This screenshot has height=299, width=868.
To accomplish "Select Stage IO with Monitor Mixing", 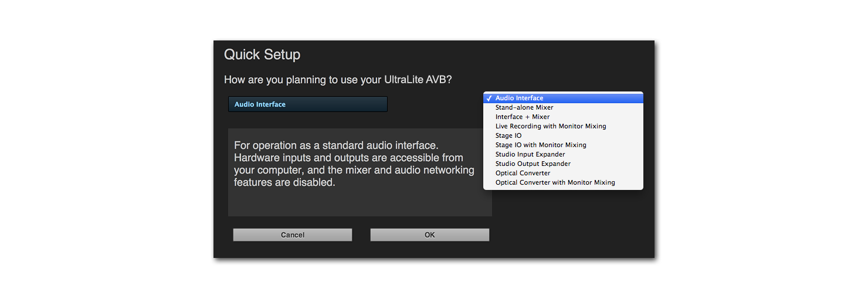I will [x=540, y=145].
